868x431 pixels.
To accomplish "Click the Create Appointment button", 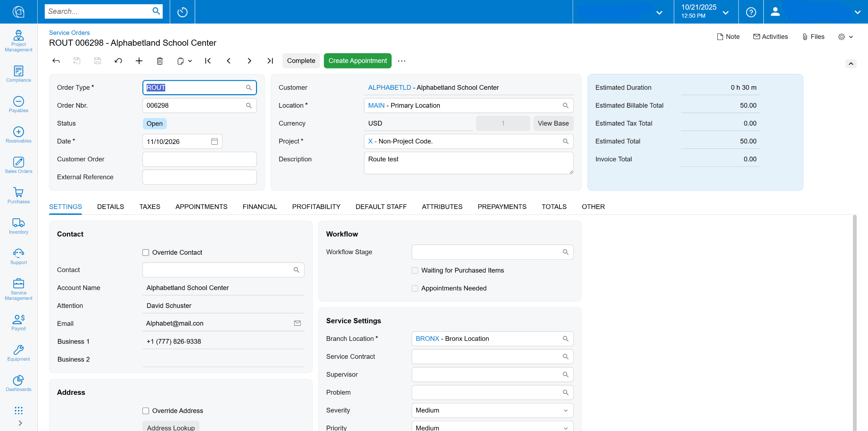I will [x=357, y=61].
